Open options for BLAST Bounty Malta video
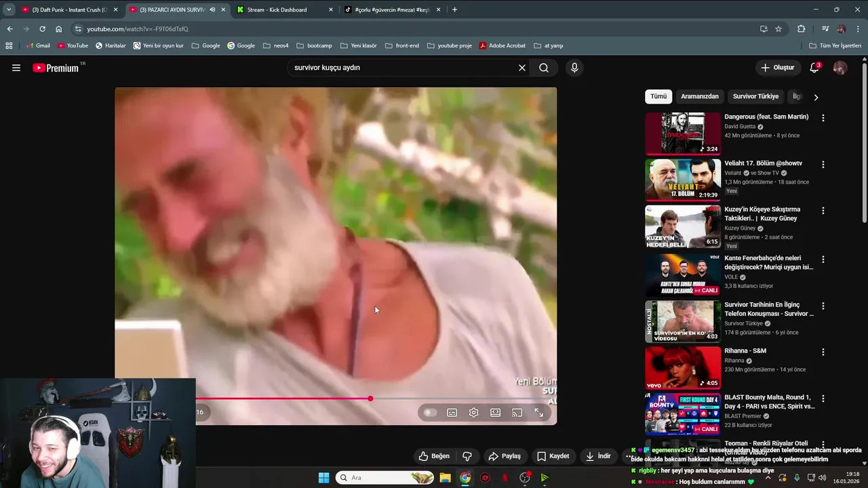The image size is (868, 488). pos(823,399)
